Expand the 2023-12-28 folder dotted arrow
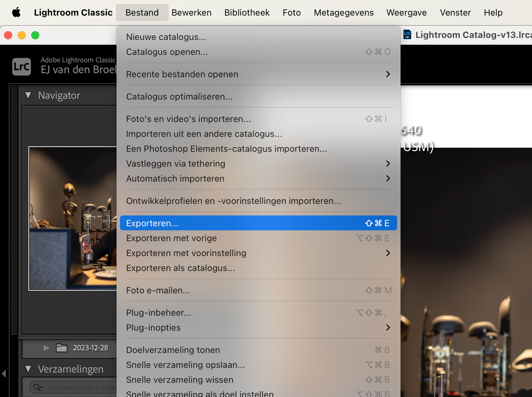This screenshot has height=397, width=532. [46, 348]
